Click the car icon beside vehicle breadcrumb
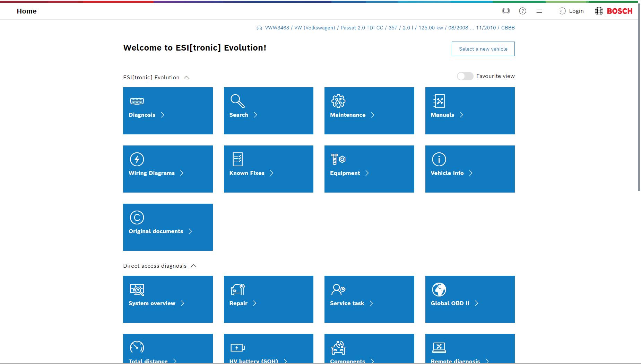The width and height of the screenshot is (641, 364). pos(259,28)
